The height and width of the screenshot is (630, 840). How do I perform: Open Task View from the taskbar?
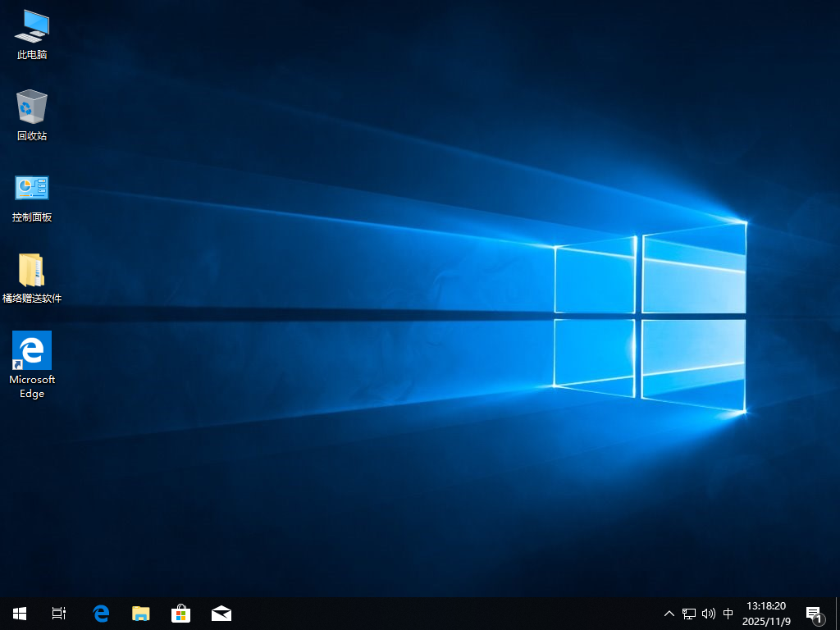(59, 613)
